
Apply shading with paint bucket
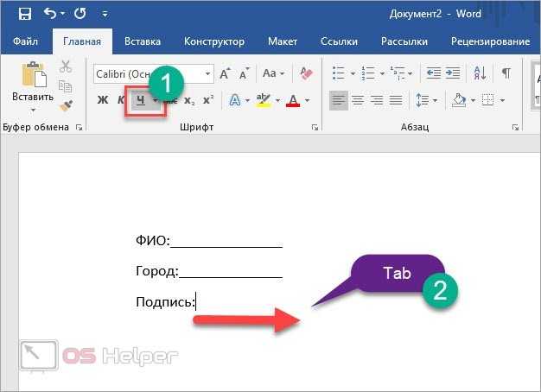(x=459, y=100)
